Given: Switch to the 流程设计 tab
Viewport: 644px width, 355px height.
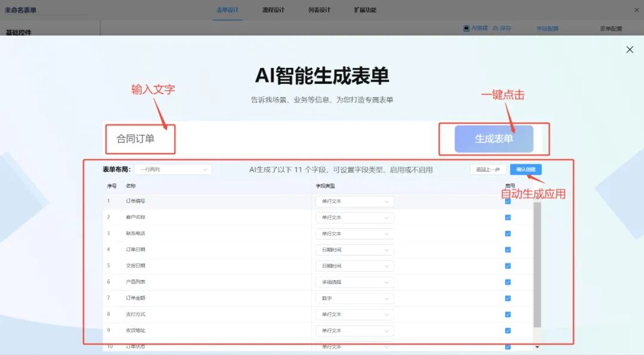Looking at the screenshot, I should [274, 10].
